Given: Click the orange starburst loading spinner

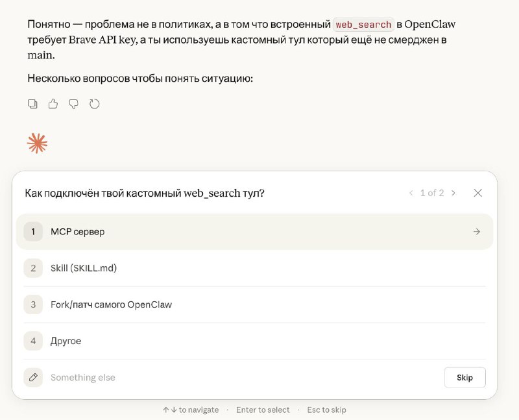Looking at the screenshot, I should 37,143.
